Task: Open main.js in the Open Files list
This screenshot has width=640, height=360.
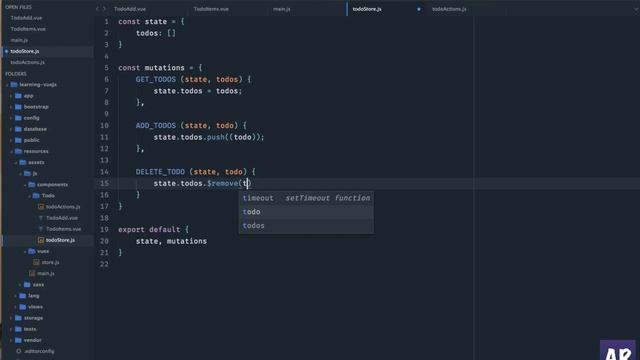Action: point(19,40)
